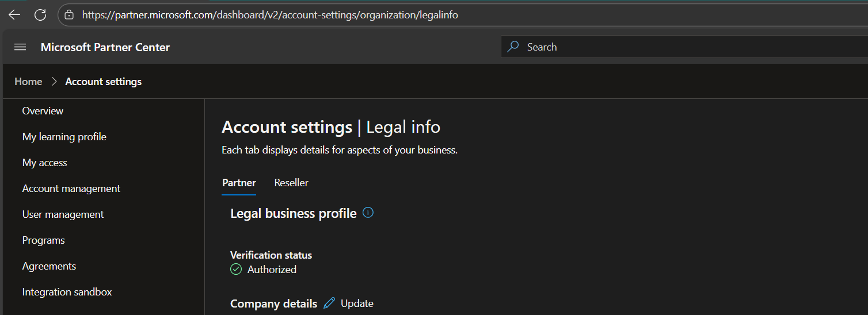Click the Update company details link
Screen dimensions: 868x315
[357, 304]
